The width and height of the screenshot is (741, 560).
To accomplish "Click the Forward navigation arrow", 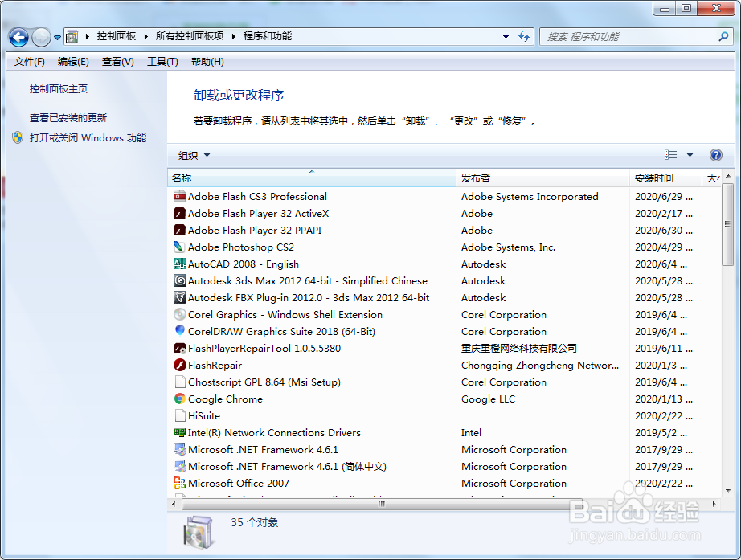I will pyautogui.click(x=41, y=37).
